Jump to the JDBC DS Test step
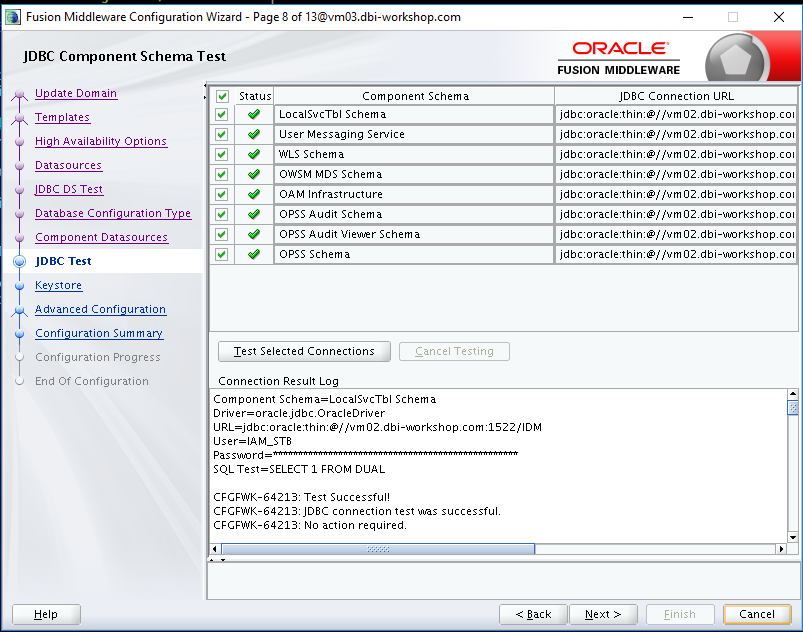Image resolution: width=803 pixels, height=632 pixels. 69,189
